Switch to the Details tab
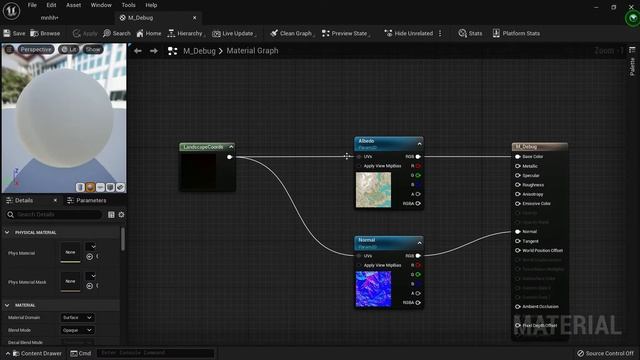 [24, 200]
